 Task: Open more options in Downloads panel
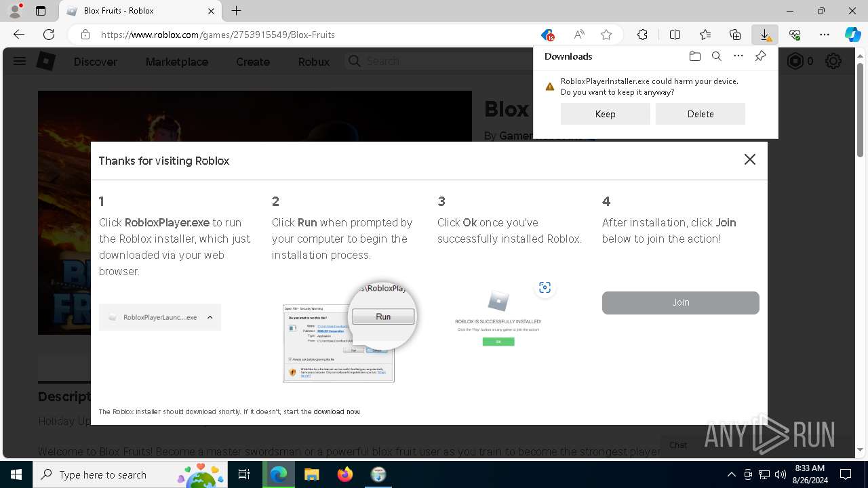(738, 56)
